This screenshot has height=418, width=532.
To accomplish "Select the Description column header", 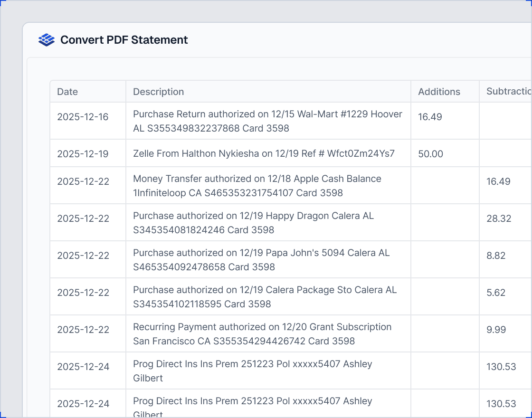I will tap(159, 92).
